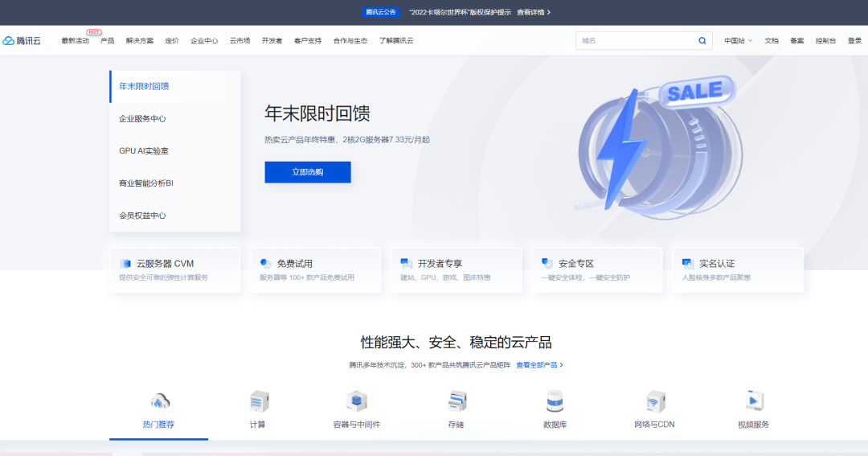Expand the 中国站 region dropdown

(x=738, y=40)
